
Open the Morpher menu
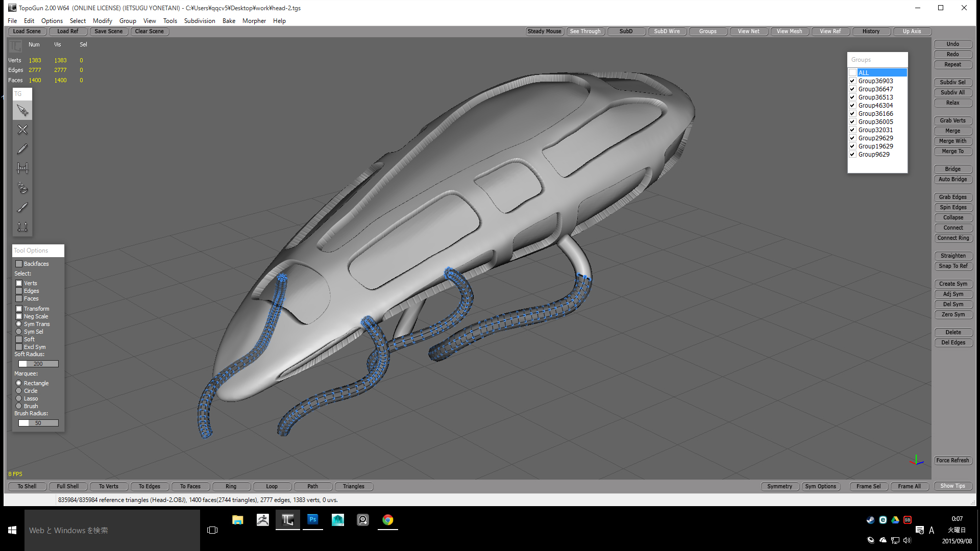[254, 21]
